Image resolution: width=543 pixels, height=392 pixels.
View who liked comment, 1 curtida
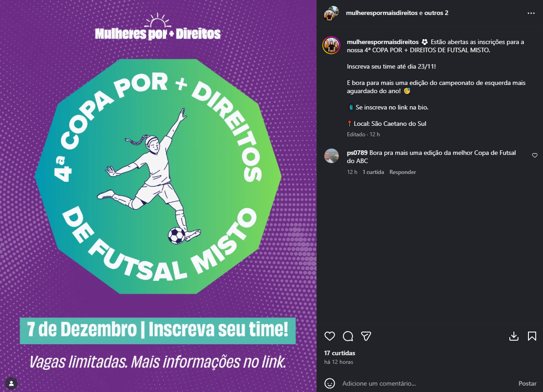pos(373,172)
